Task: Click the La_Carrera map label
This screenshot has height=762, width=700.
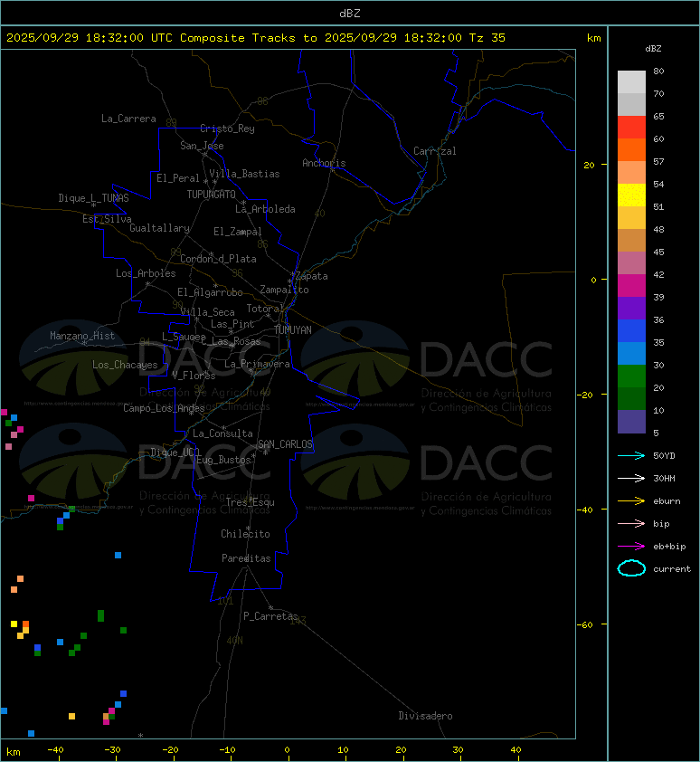Action: pyautogui.click(x=128, y=119)
